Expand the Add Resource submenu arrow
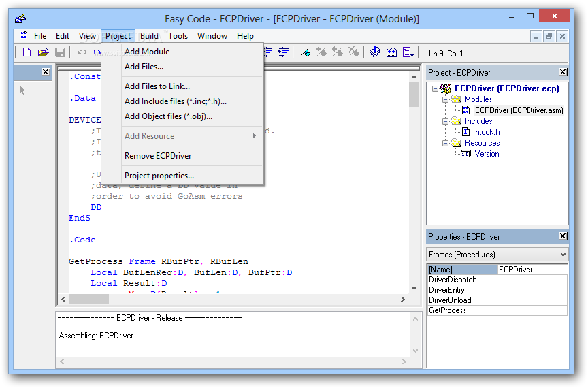 [255, 136]
